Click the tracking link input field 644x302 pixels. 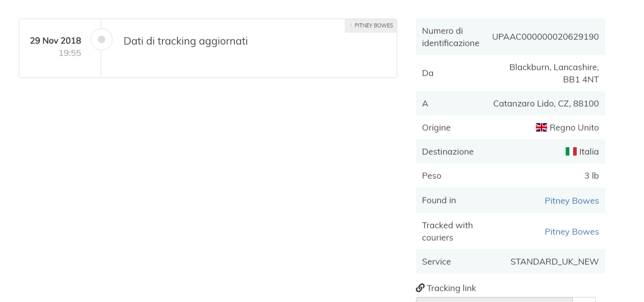pos(494,300)
